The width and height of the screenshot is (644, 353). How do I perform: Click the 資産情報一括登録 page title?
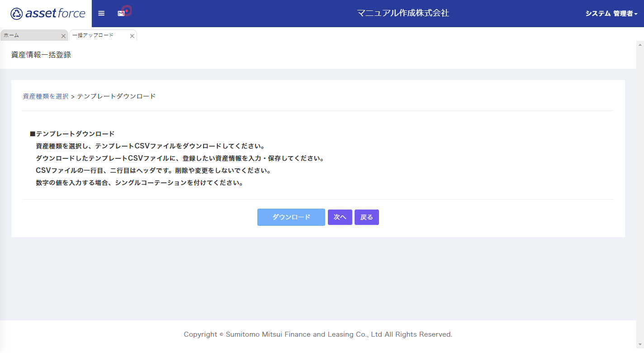tap(41, 55)
